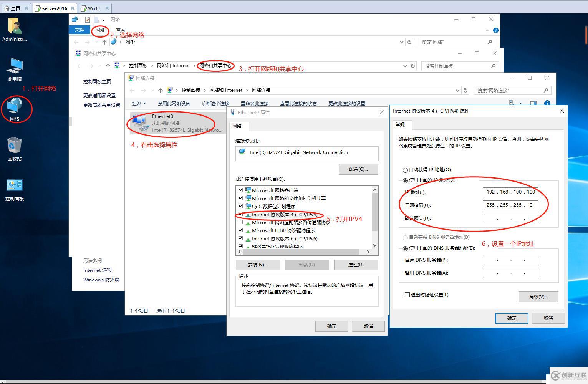The height and width of the screenshot is (384, 588).
Task: Select the 常规 tab in IPv4 properties
Action: tap(402, 124)
